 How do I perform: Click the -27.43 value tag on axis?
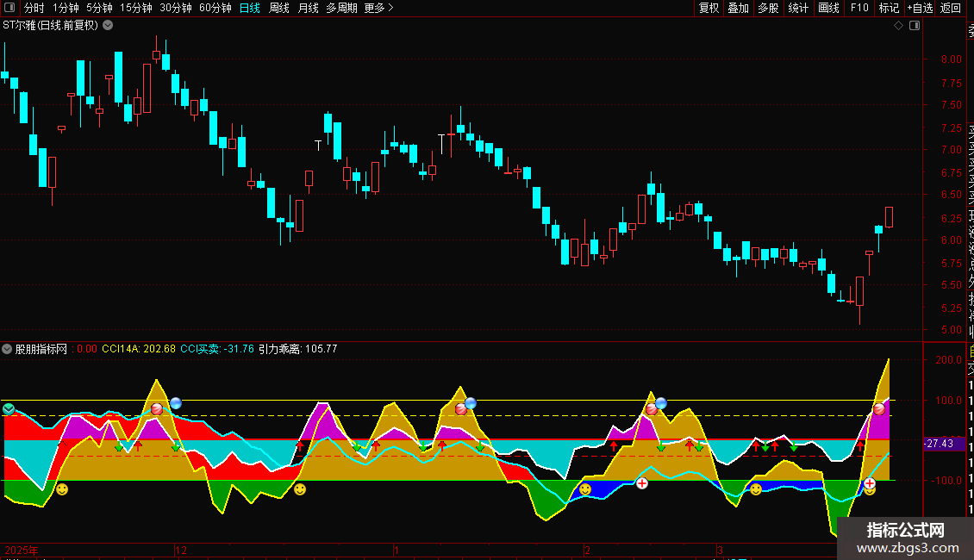(939, 444)
